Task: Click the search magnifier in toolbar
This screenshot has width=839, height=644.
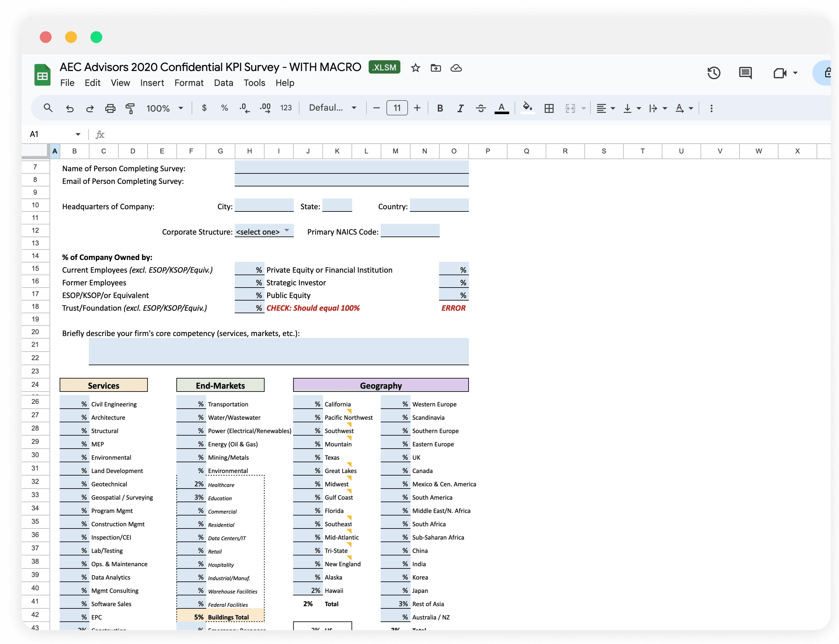Action: [x=48, y=108]
